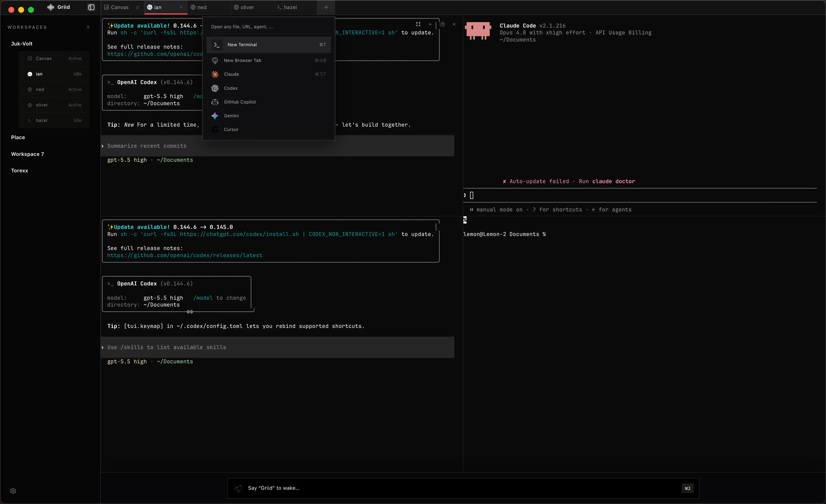The image size is (826, 504).
Task: Open the codex releases/latest link in lower pane
Action: (x=185, y=255)
